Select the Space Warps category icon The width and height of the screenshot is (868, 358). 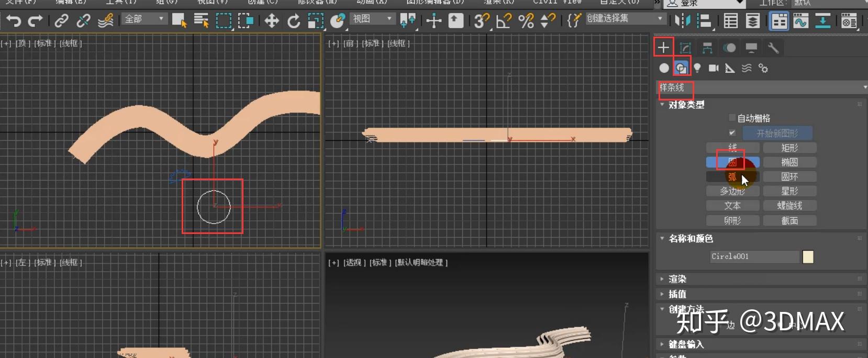click(747, 68)
